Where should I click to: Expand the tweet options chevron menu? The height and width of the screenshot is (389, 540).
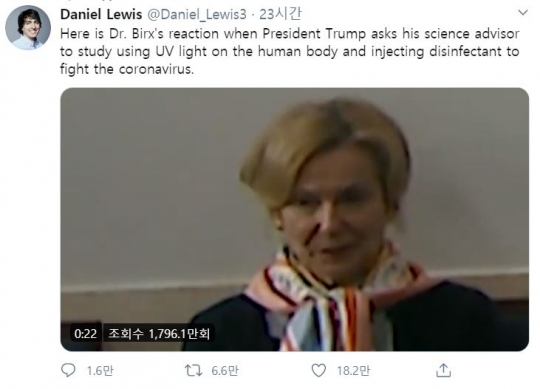tap(523, 13)
